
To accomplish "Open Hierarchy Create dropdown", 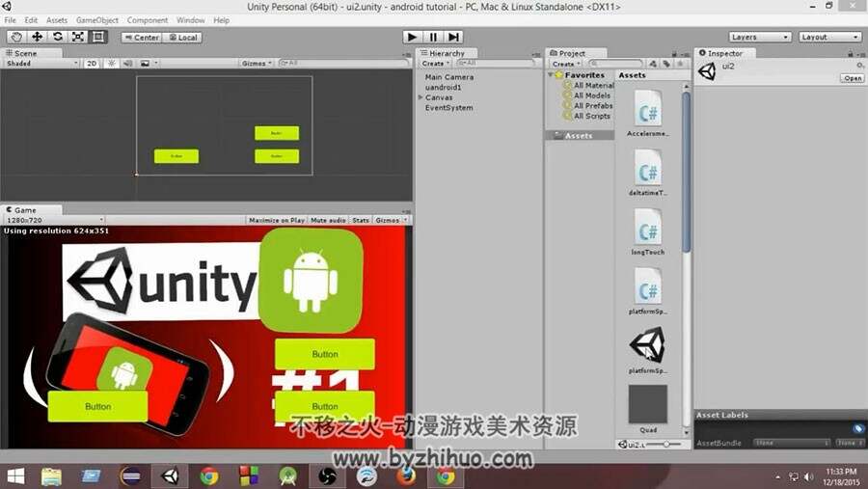I will point(436,64).
